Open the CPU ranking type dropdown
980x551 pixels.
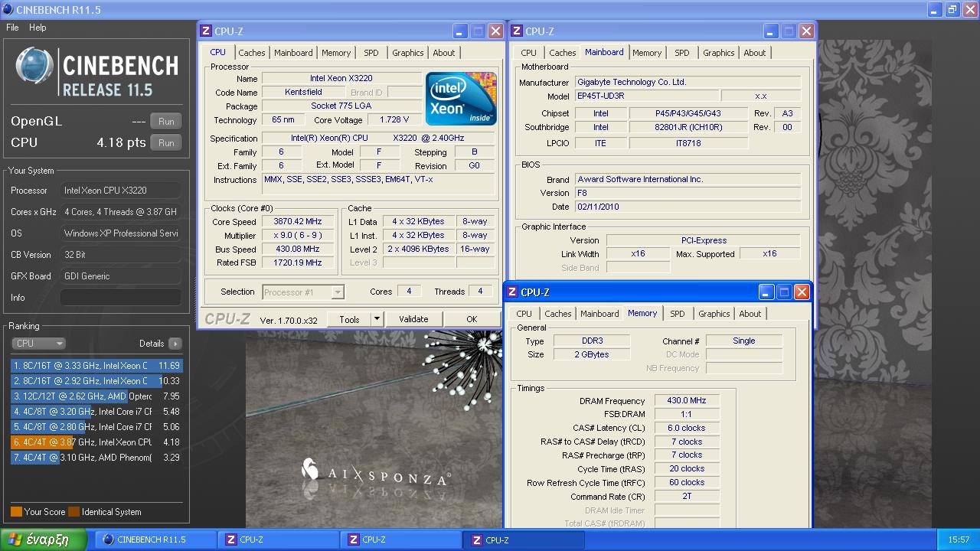tap(38, 344)
